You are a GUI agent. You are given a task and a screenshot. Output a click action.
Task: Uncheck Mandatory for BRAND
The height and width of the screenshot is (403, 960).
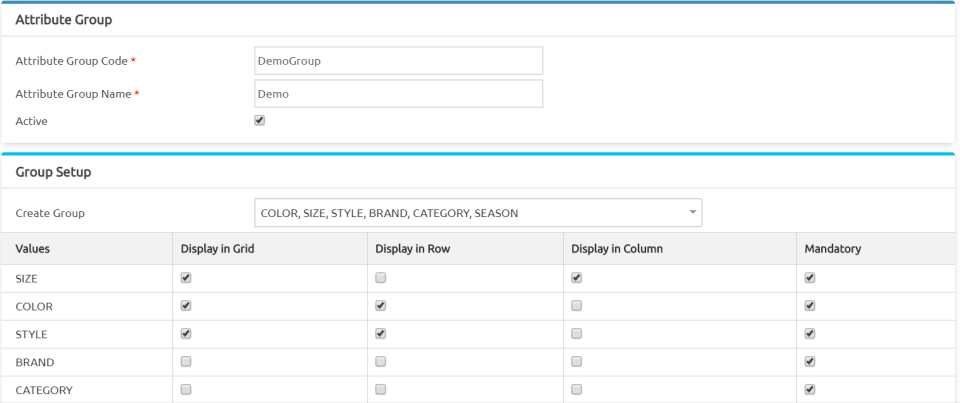pyautogui.click(x=810, y=362)
